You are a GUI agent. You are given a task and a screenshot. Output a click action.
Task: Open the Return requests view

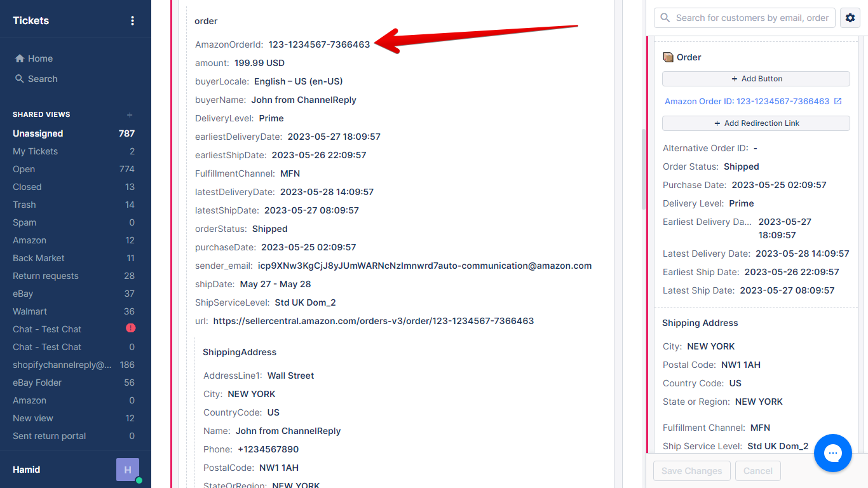tap(74, 276)
